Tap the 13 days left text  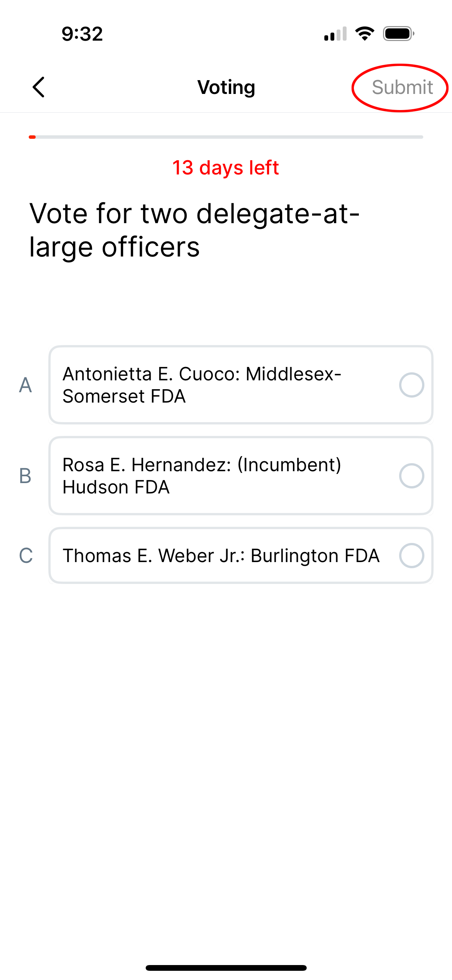point(225,168)
